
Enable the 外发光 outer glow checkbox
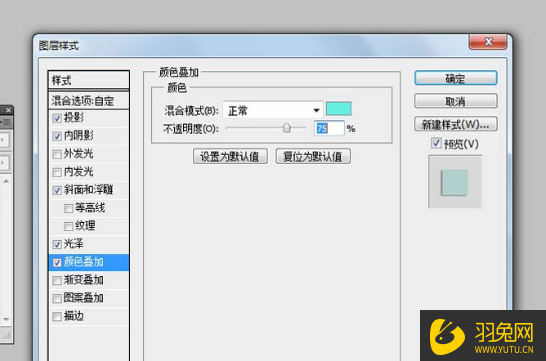pyautogui.click(x=57, y=154)
